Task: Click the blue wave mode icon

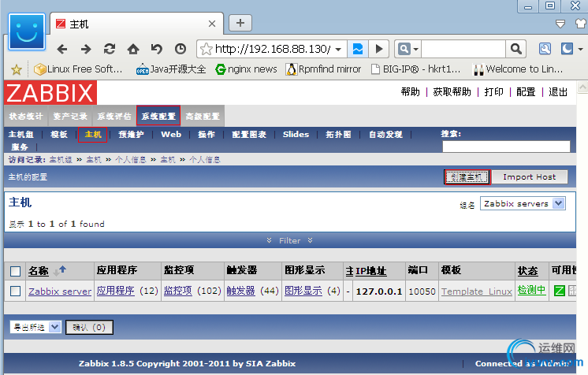Action: pos(358,49)
